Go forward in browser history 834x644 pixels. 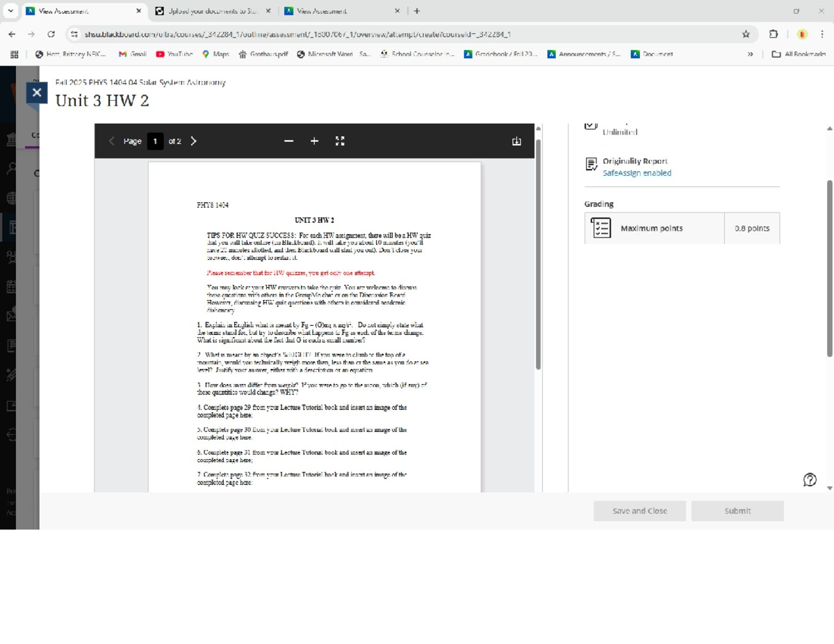pyautogui.click(x=31, y=34)
